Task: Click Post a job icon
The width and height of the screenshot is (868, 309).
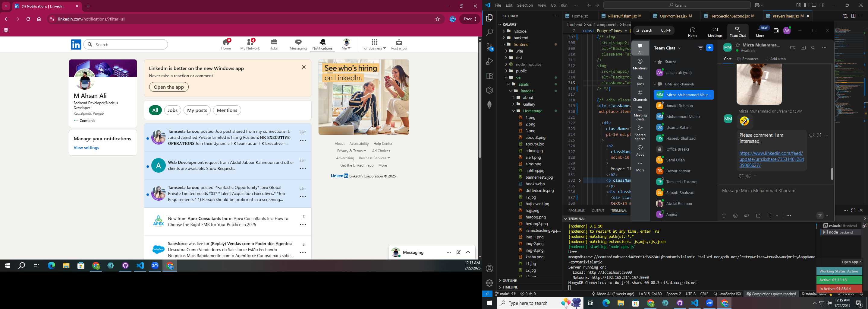Action: click(x=399, y=44)
